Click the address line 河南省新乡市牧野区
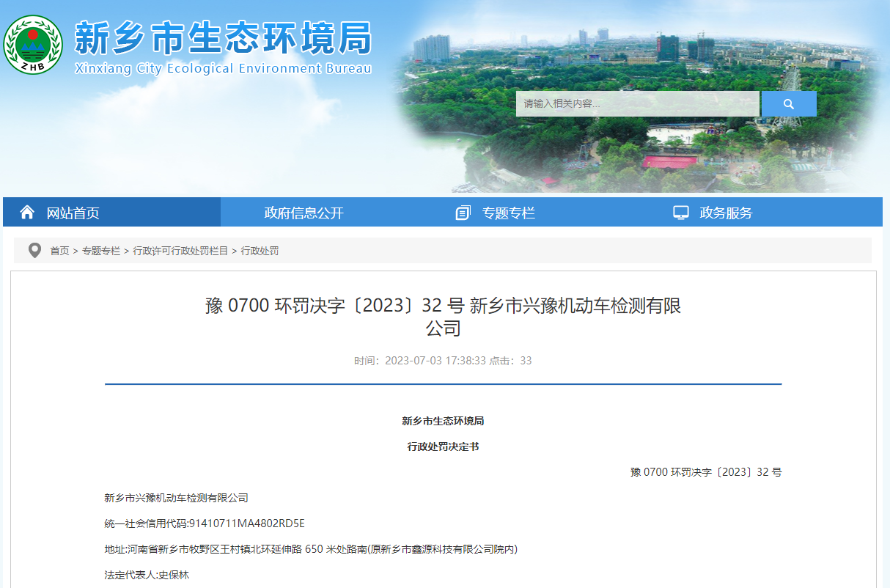This screenshot has width=890, height=588. pyautogui.click(x=311, y=549)
